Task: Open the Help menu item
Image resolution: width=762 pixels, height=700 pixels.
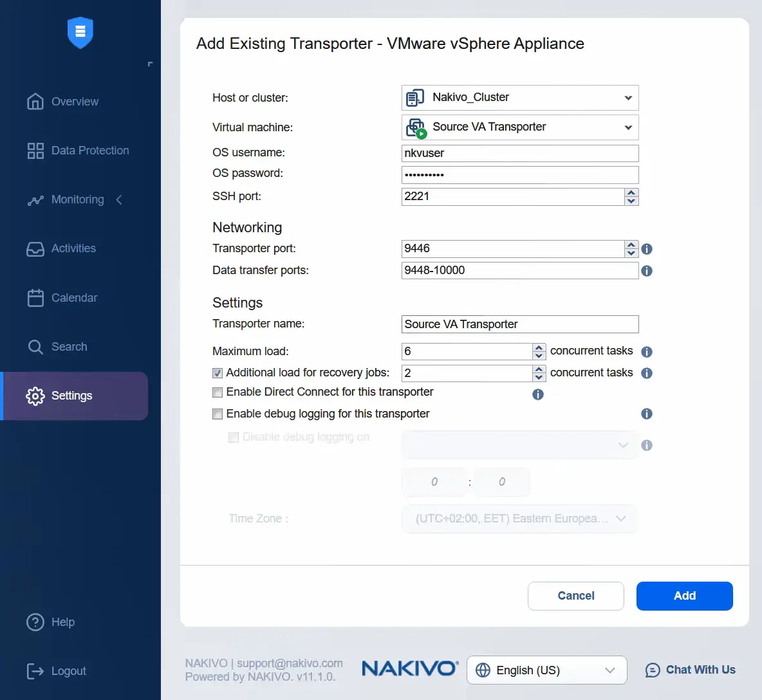Action: (35, 622)
